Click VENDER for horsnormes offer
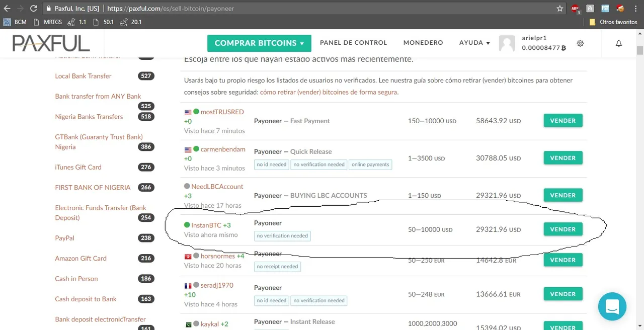Screen dimensions: 644x330 563,260
